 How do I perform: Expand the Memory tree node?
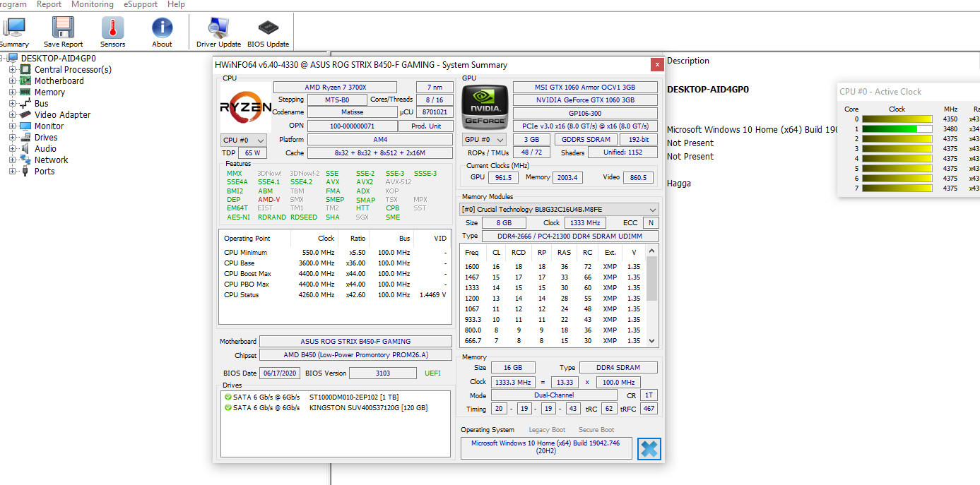[12, 92]
